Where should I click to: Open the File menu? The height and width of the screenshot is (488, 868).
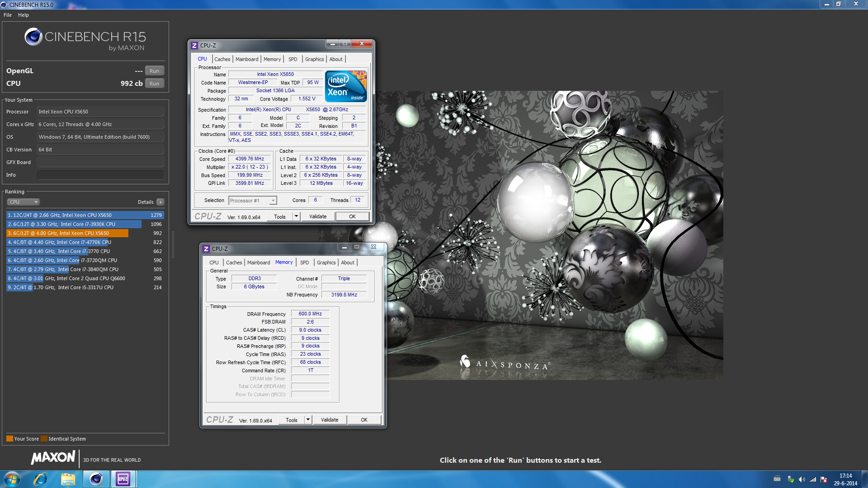tap(8, 15)
